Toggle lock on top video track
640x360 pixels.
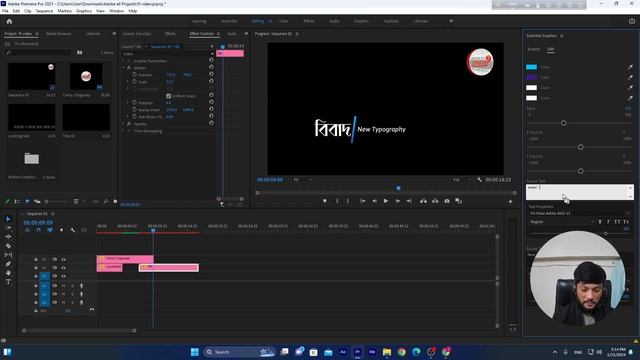36,260
